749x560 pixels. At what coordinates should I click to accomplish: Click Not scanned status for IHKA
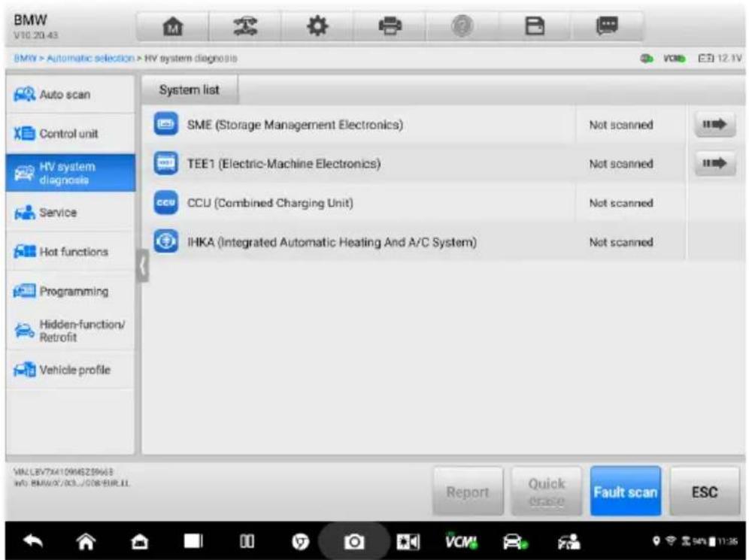click(621, 242)
